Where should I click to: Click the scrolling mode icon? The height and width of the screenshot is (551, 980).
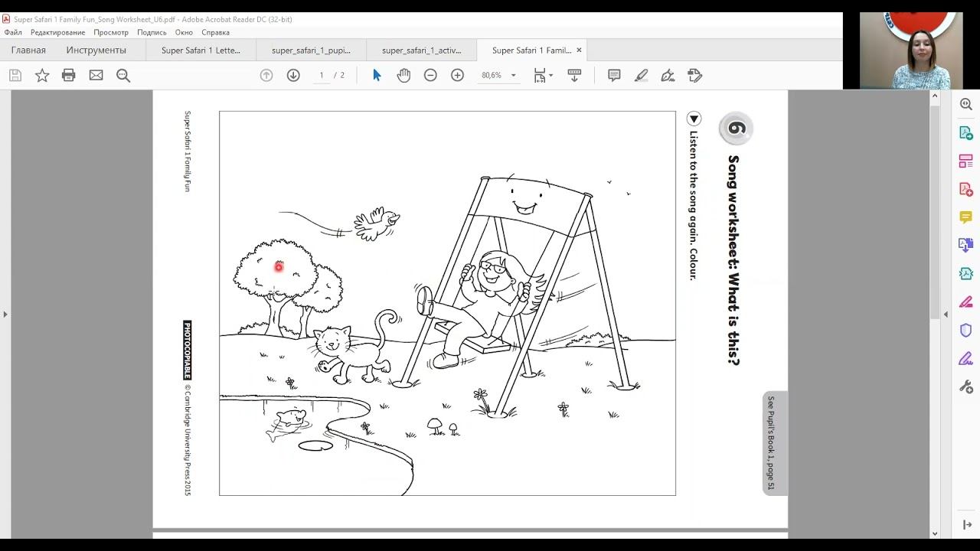[x=574, y=75]
